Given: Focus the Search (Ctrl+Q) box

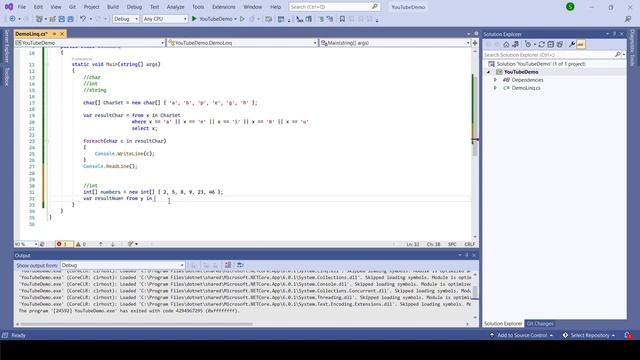Looking at the screenshot, I should pyautogui.click(x=334, y=7).
